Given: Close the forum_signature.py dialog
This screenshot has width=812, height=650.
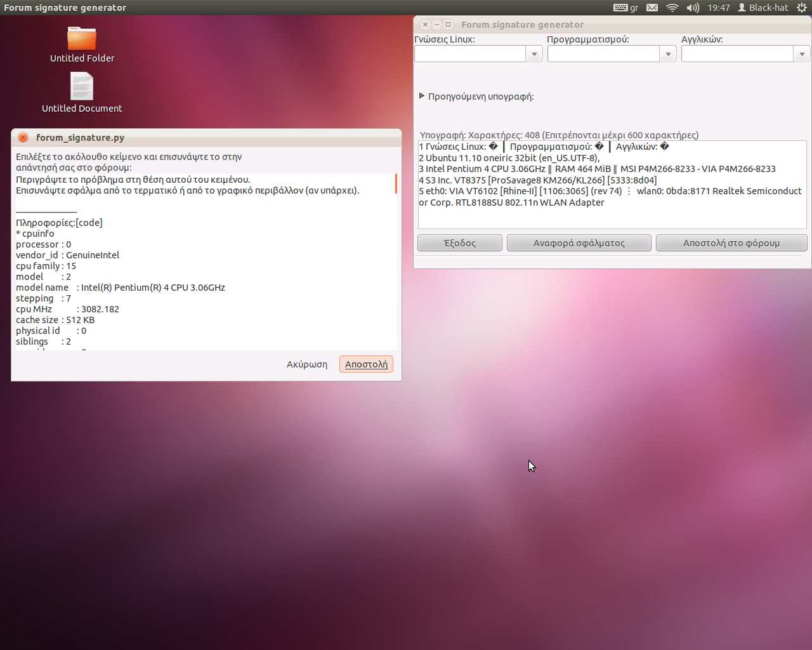Looking at the screenshot, I should pyautogui.click(x=23, y=138).
